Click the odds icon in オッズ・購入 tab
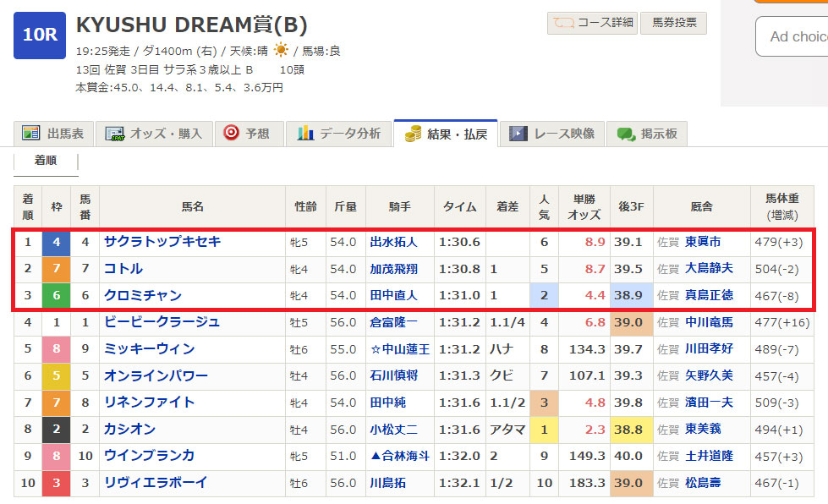The width and height of the screenshot is (828, 504). [114, 134]
